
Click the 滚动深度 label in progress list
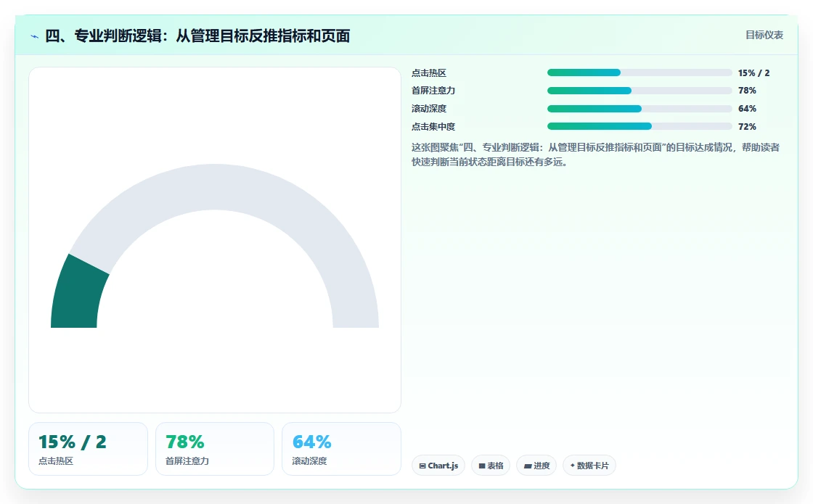(429, 109)
